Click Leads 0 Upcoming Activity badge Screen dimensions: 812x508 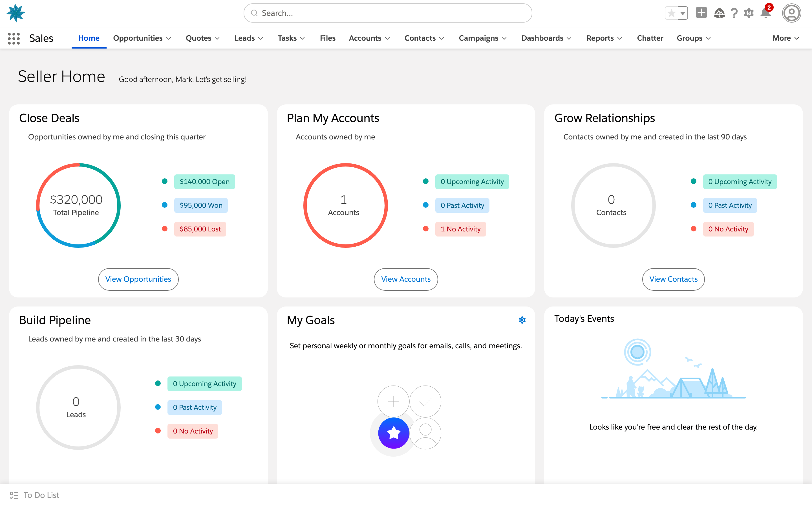(204, 384)
